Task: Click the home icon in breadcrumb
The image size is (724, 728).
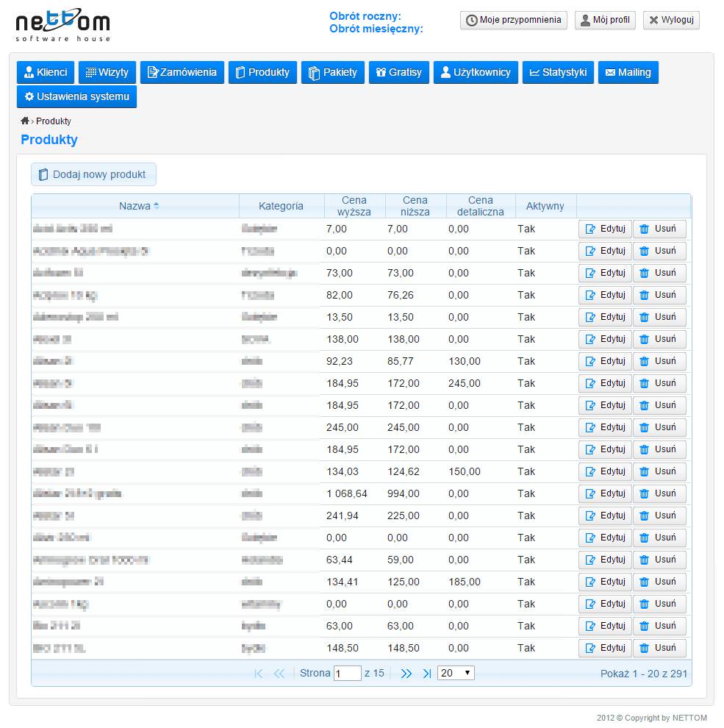Action: click(25, 121)
